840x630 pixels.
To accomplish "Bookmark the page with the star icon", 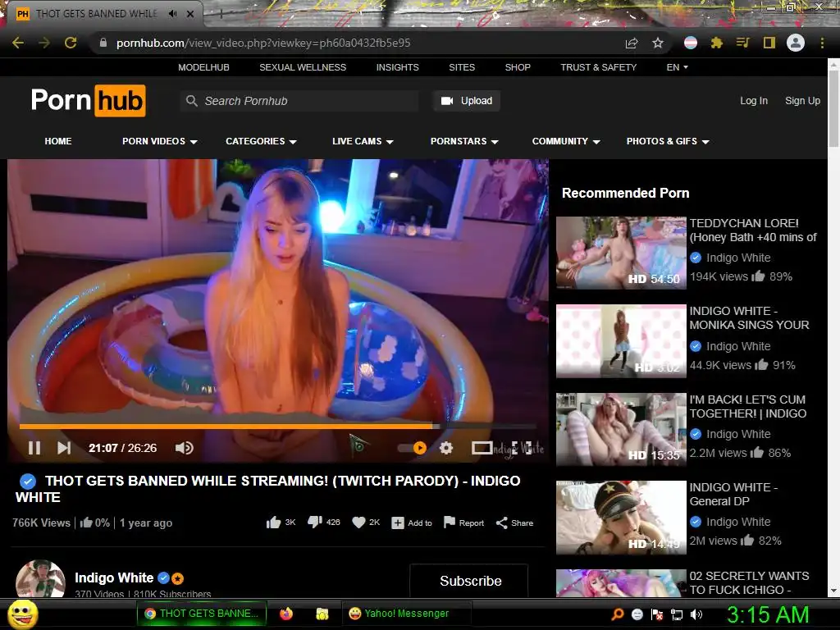I will 658,43.
